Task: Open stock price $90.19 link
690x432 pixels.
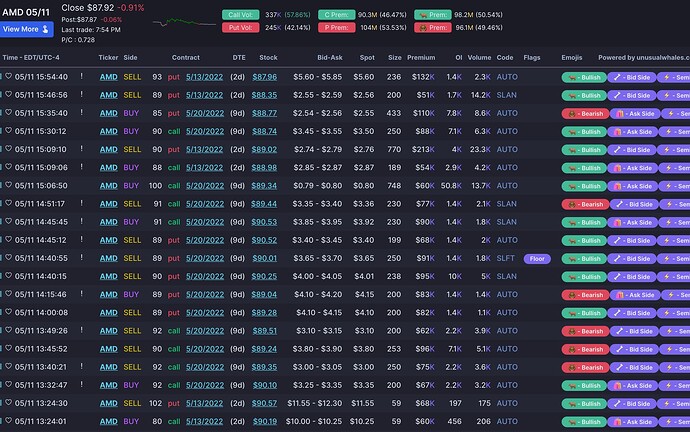Action: [265, 421]
